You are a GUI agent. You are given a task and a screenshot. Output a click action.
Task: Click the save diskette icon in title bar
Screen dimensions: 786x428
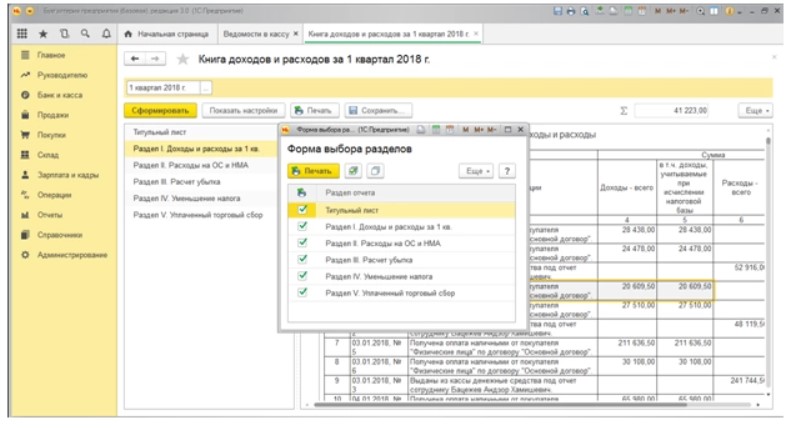pos(556,10)
